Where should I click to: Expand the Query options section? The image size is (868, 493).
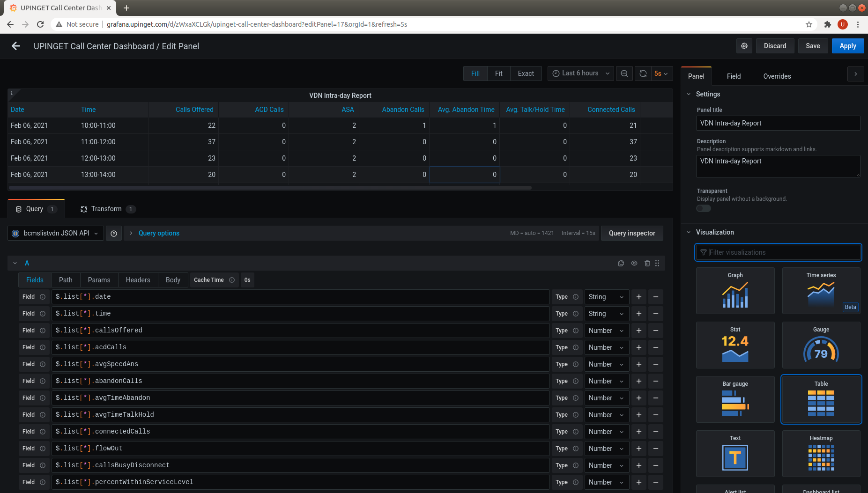[x=158, y=233]
